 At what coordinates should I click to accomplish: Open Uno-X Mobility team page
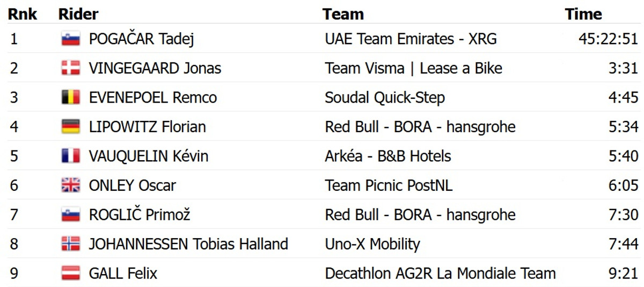[x=372, y=244]
